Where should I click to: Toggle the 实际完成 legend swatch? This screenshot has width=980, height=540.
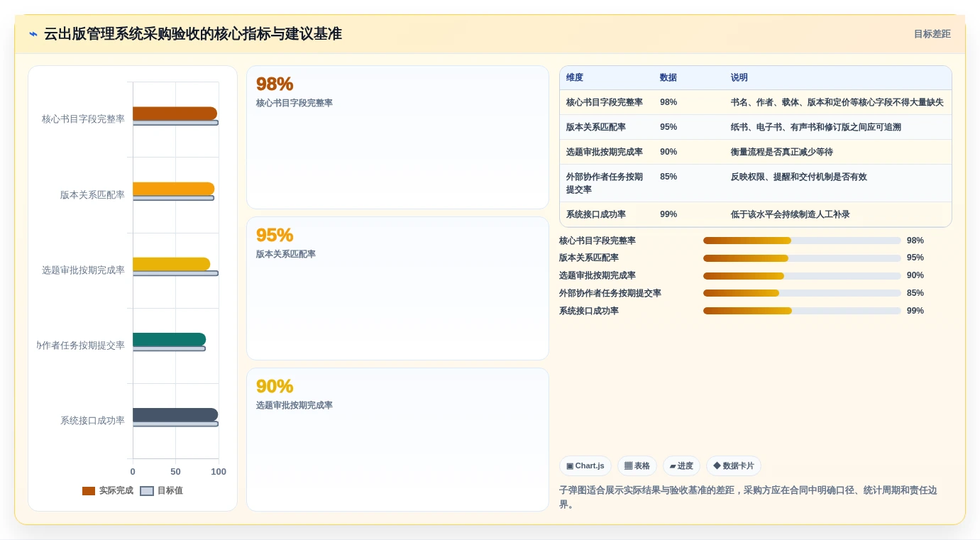[89, 491]
